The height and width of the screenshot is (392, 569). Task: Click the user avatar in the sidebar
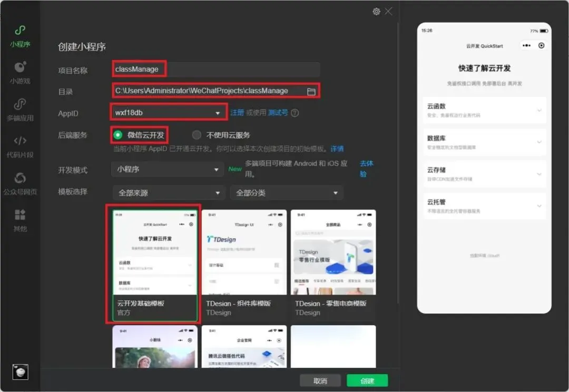pos(21,371)
